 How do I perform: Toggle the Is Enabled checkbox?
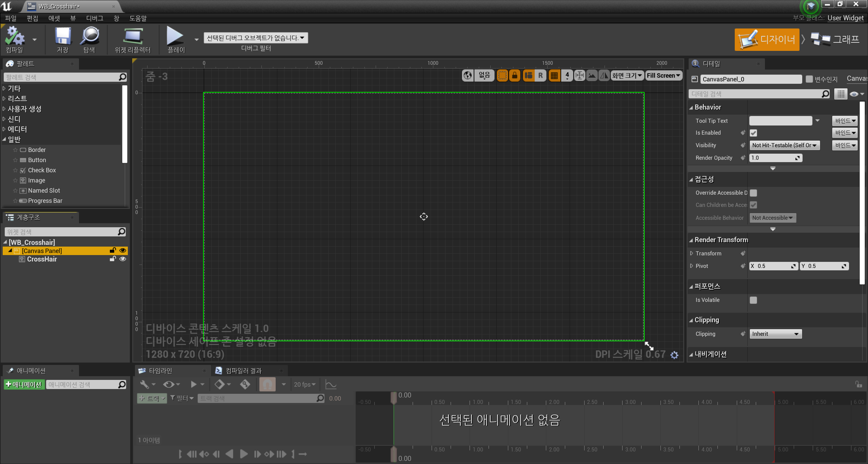pyautogui.click(x=753, y=133)
